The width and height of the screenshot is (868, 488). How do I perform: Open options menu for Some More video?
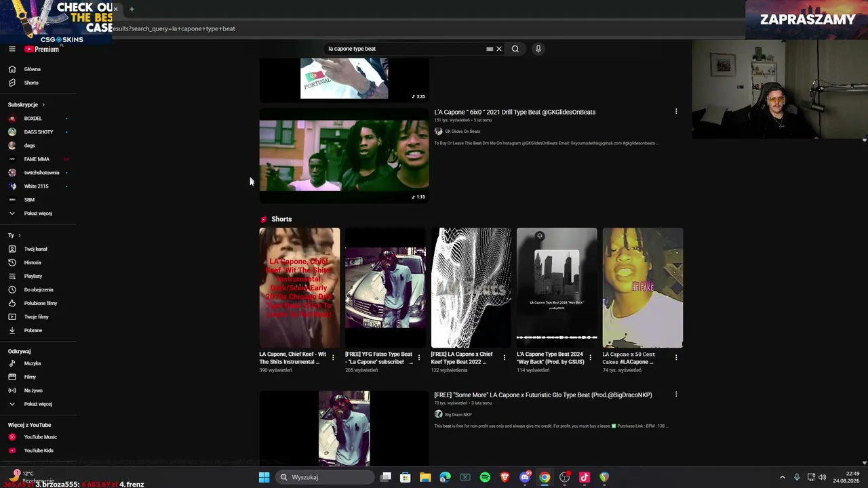click(676, 394)
